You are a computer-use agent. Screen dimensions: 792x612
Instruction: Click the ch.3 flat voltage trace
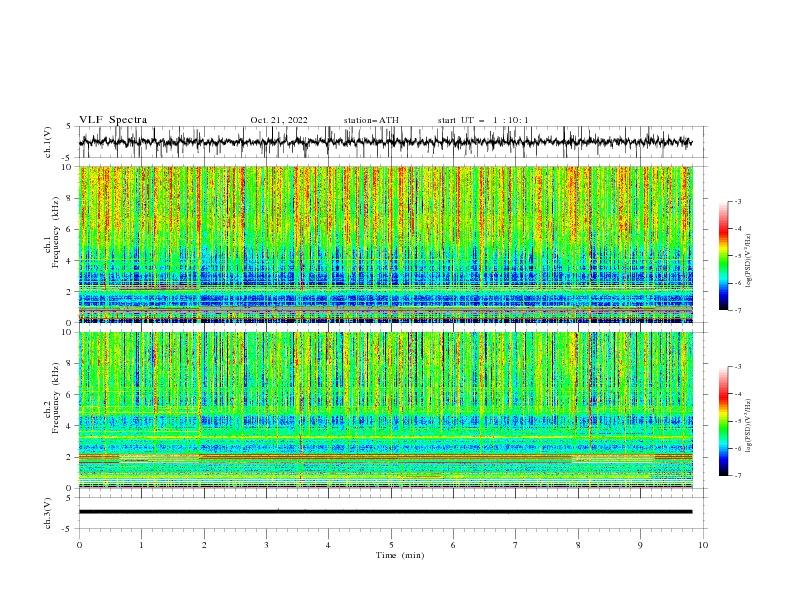click(x=385, y=512)
